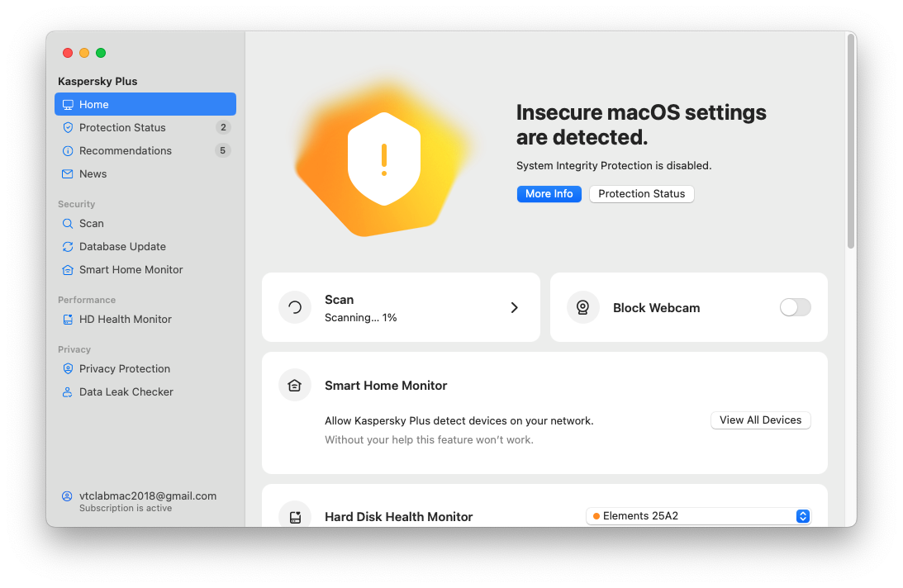This screenshot has width=903, height=588.
Task: Open the Elements 25A2 disk dropdown
Action: pyautogui.click(x=698, y=516)
